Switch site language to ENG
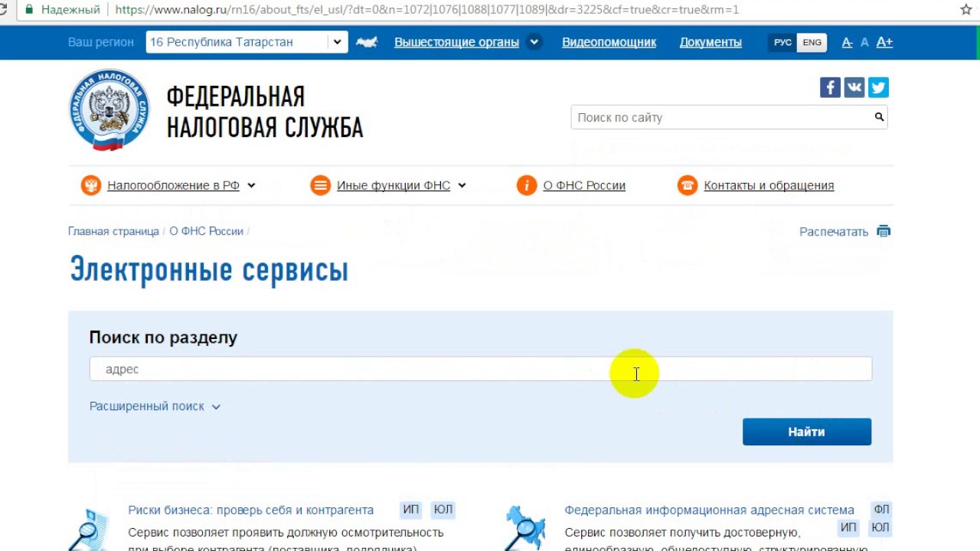 [x=812, y=42]
